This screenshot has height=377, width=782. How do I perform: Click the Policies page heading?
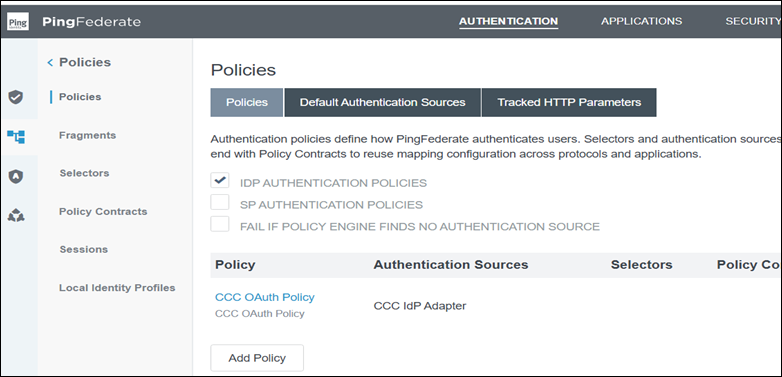[x=243, y=70]
